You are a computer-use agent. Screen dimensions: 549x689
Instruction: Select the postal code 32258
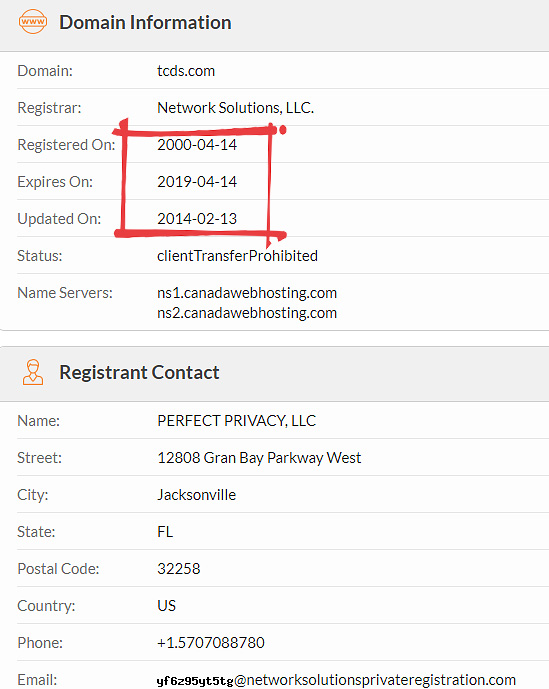pos(178,569)
